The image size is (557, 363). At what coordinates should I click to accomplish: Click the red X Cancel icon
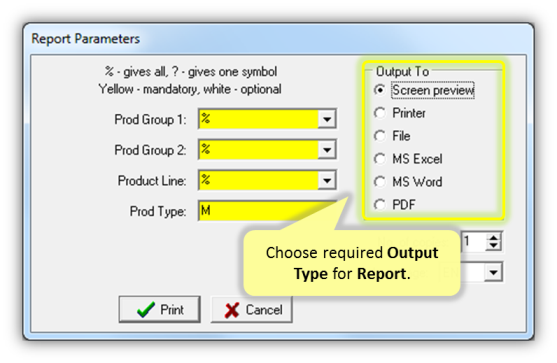[x=232, y=310]
